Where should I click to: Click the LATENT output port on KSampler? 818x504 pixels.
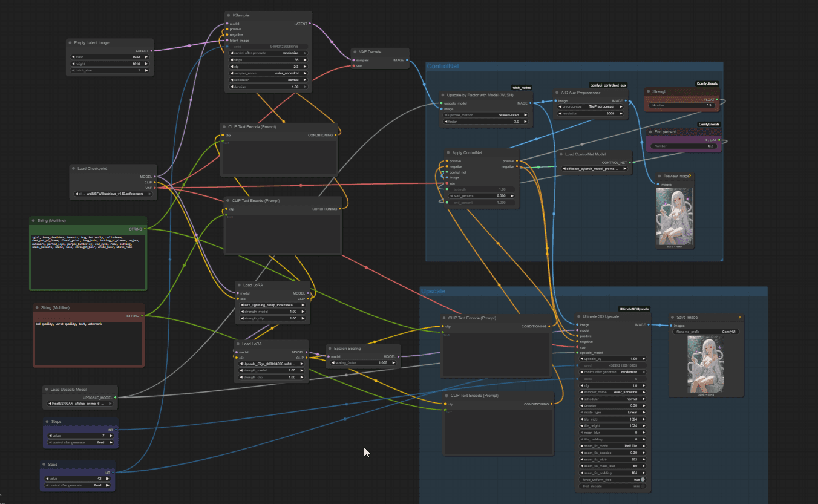[310, 24]
